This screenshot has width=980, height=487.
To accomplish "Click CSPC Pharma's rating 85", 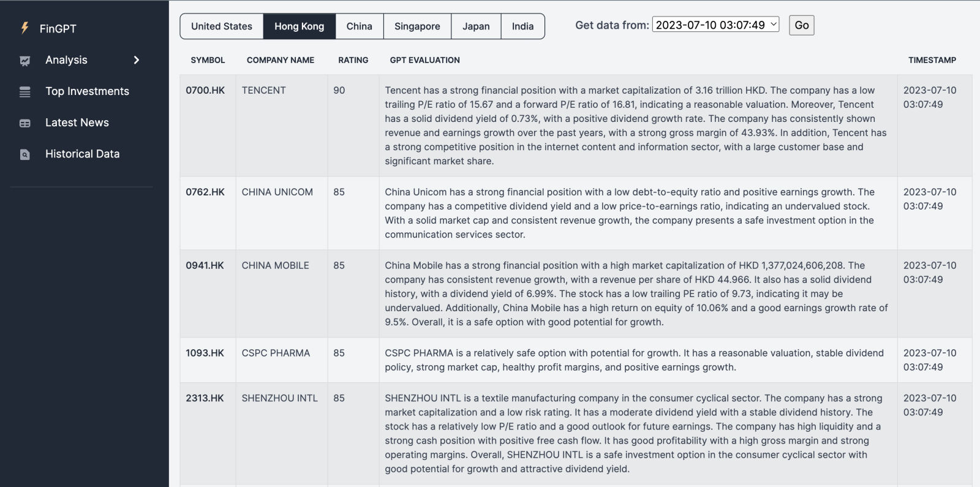I will pos(339,353).
